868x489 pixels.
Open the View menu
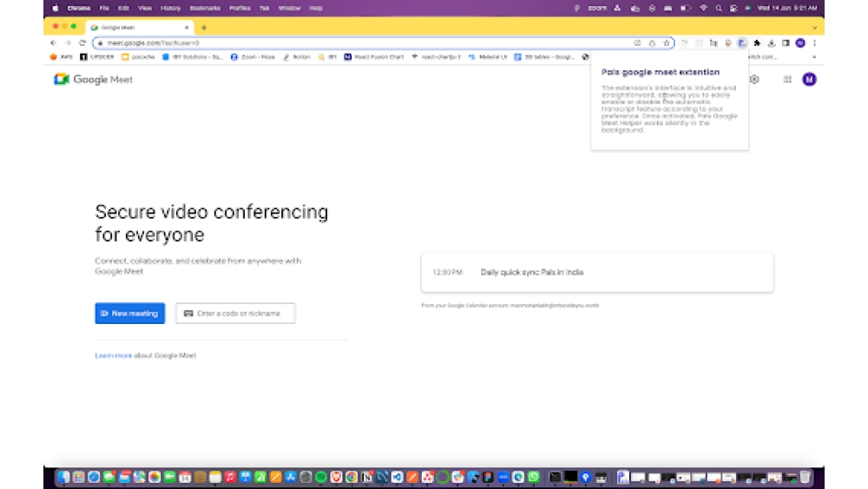click(145, 9)
